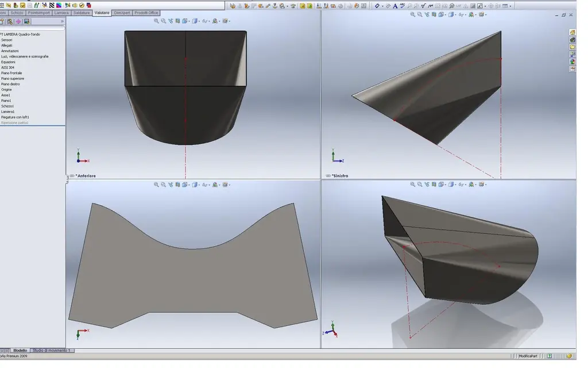Switch to the Lamiera tab
This screenshot has height=368, width=588.
[x=61, y=13]
